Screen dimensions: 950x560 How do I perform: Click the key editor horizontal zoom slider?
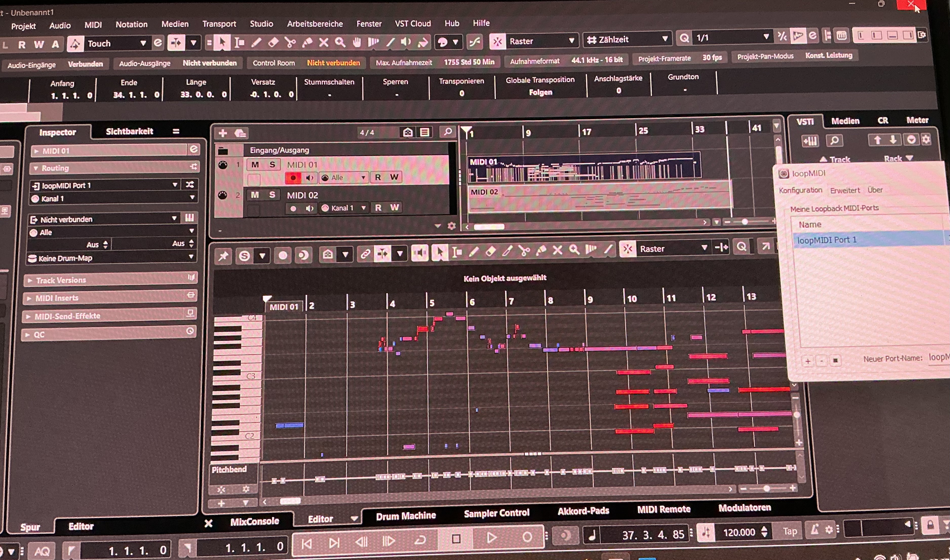pyautogui.click(x=767, y=489)
